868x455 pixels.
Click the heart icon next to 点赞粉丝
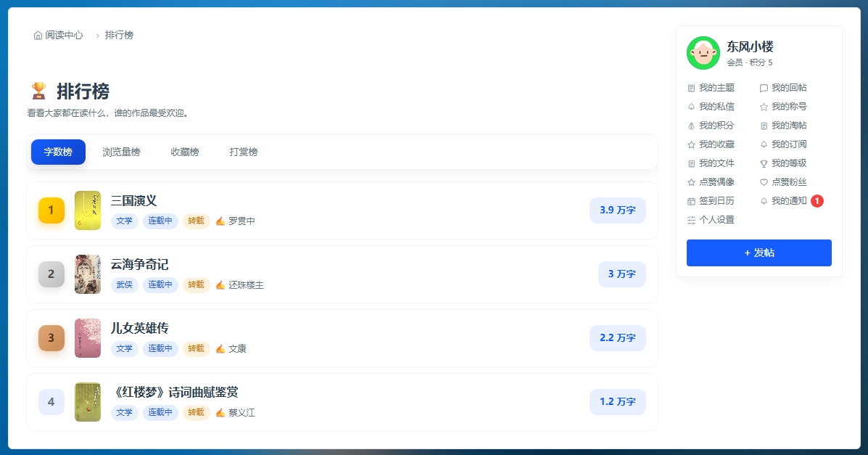tap(764, 182)
